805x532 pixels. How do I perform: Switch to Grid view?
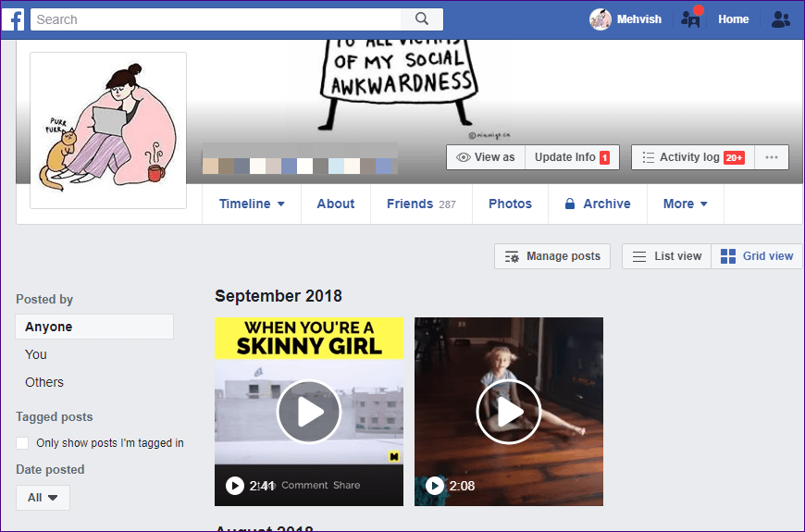point(757,256)
